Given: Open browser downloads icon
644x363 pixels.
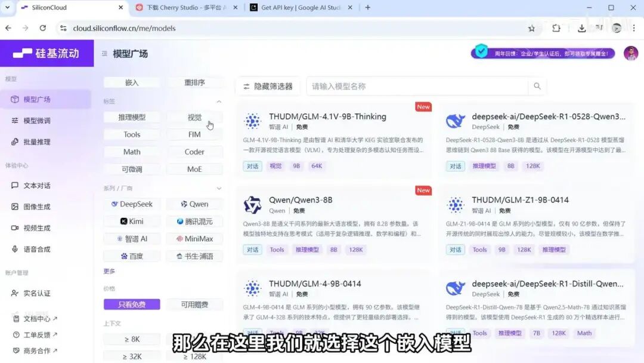Looking at the screenshot, I should tap(581, 29).
